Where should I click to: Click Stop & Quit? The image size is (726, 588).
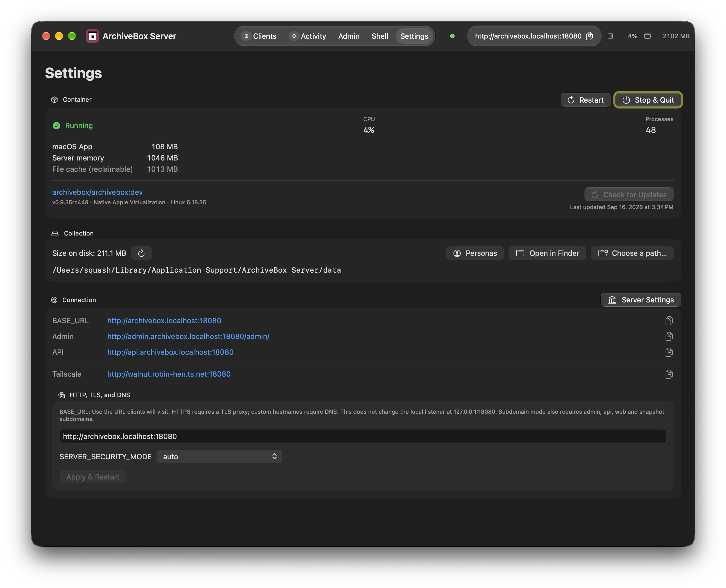(648, 100)
